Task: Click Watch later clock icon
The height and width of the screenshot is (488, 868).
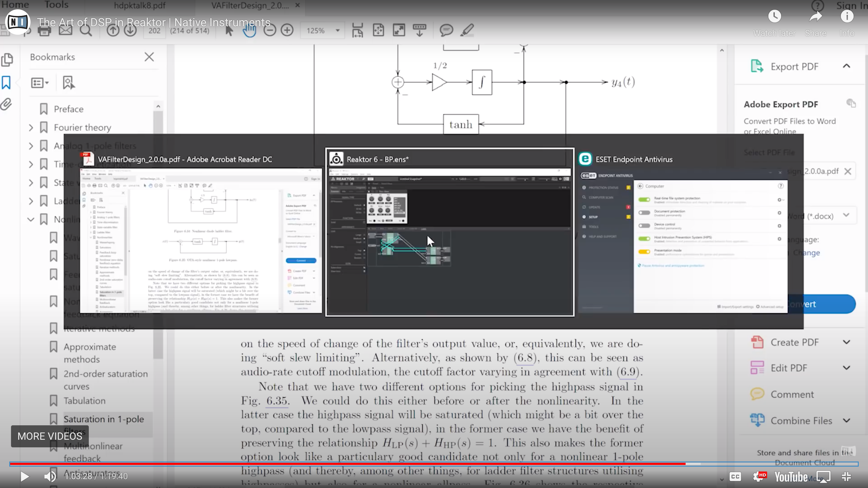Action: point(774,16)
